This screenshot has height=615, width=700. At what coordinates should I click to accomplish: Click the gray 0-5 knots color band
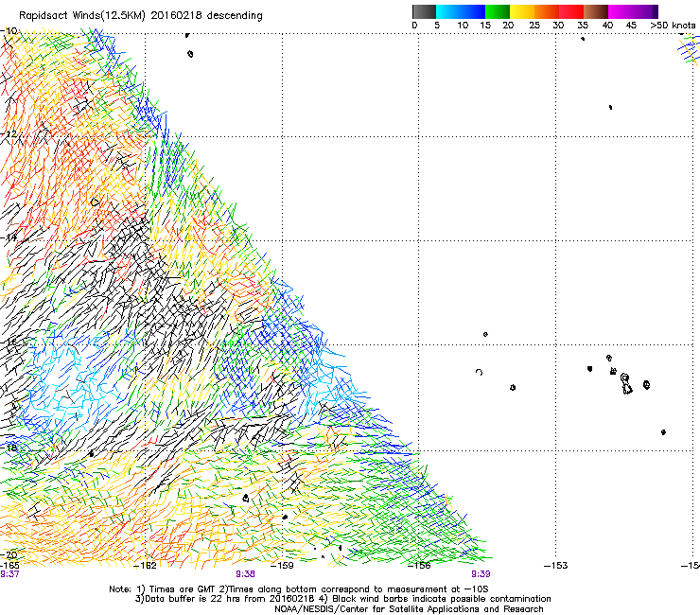coord(424,11)
